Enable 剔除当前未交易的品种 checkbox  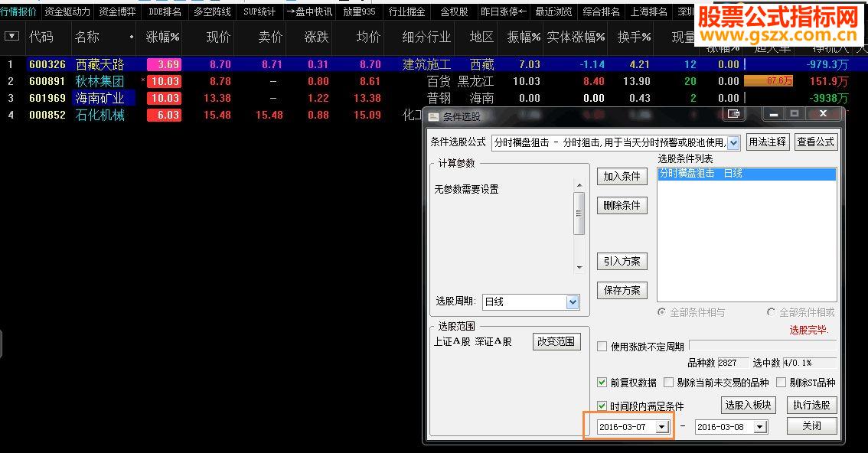coord(669,382)
